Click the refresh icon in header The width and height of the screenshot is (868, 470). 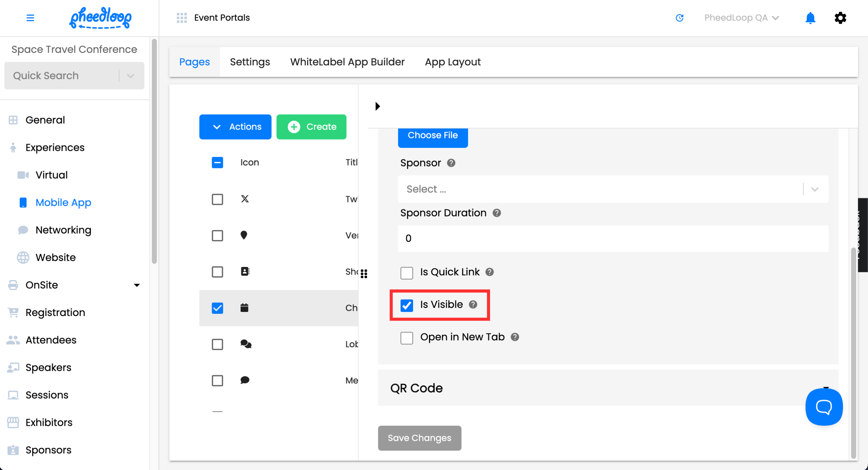click(679, 18)
